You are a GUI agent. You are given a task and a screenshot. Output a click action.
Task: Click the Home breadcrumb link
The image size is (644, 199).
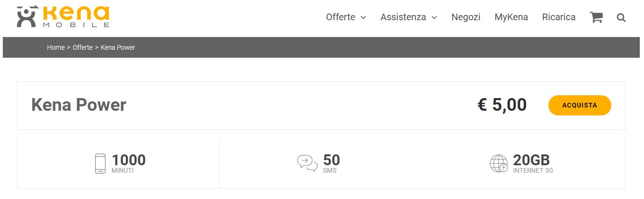click(x=56, y=47)
